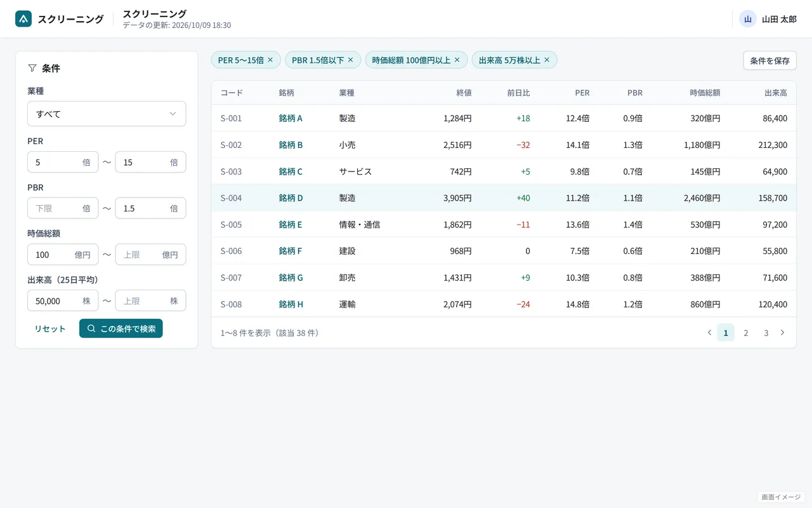Screen dimensions: 812x508
Task: Click the 終値 column header
Action: click(x=464, y=93)
